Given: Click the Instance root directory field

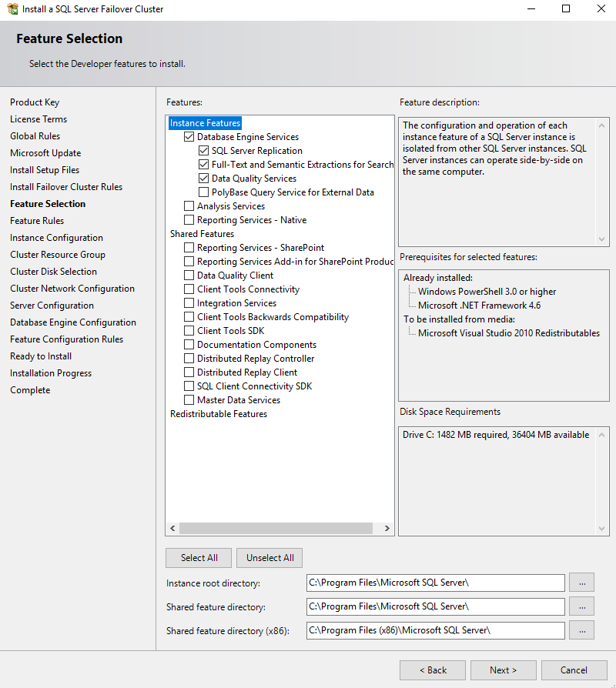Looking at the screenshot, I should click(x=436, y=583).
